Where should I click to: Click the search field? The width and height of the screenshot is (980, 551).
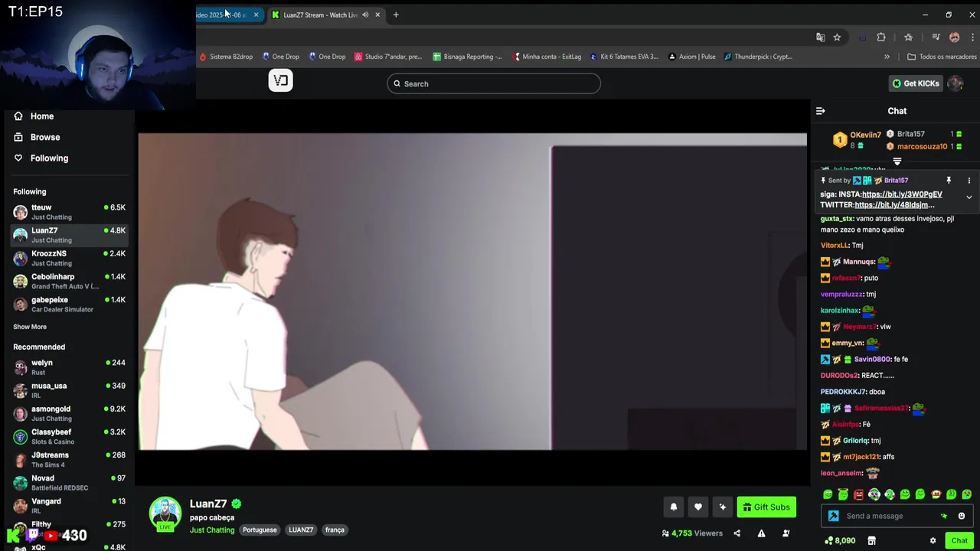(494, 83)
